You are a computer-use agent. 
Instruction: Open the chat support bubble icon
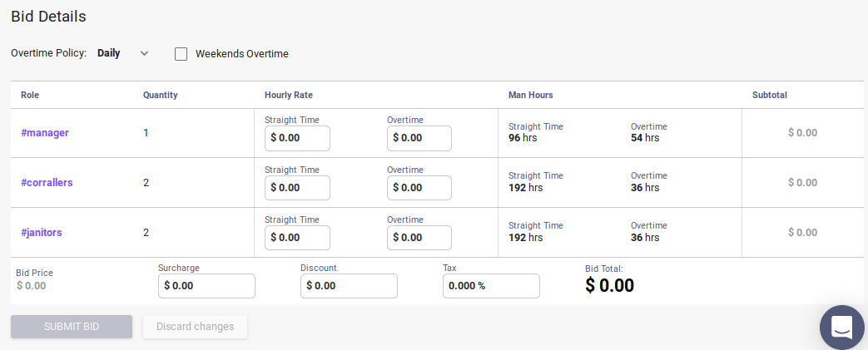(x=841, y=327)
